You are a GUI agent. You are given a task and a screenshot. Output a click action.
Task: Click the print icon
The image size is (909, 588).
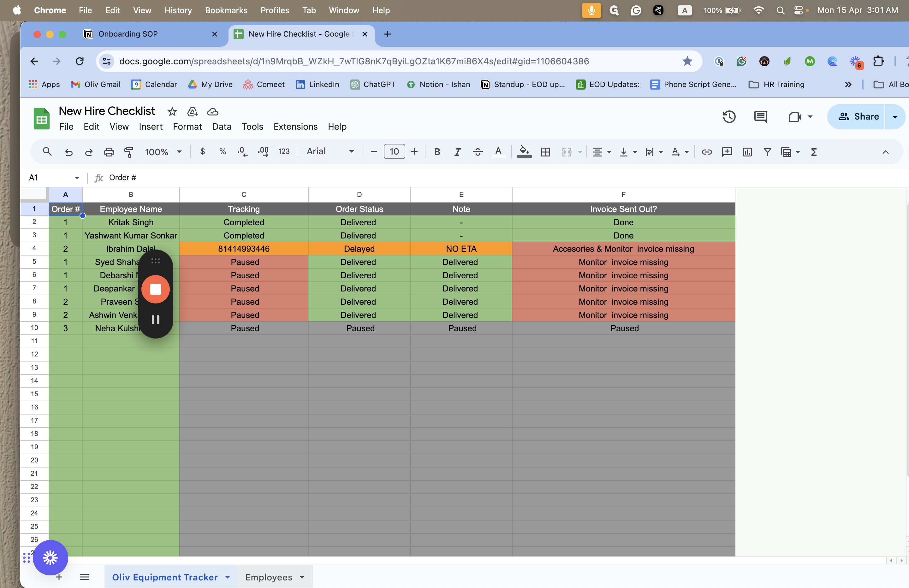109,152
